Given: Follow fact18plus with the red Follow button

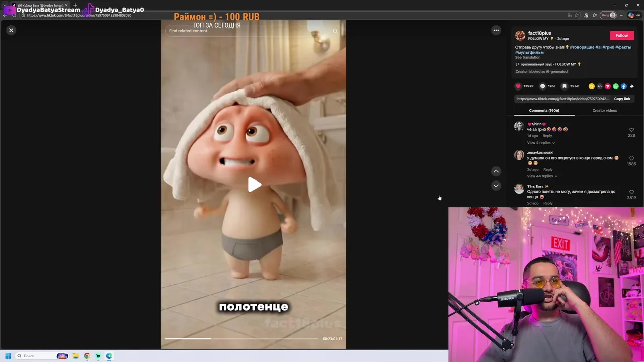Looking at the screenshot, I should click(622, 35).
